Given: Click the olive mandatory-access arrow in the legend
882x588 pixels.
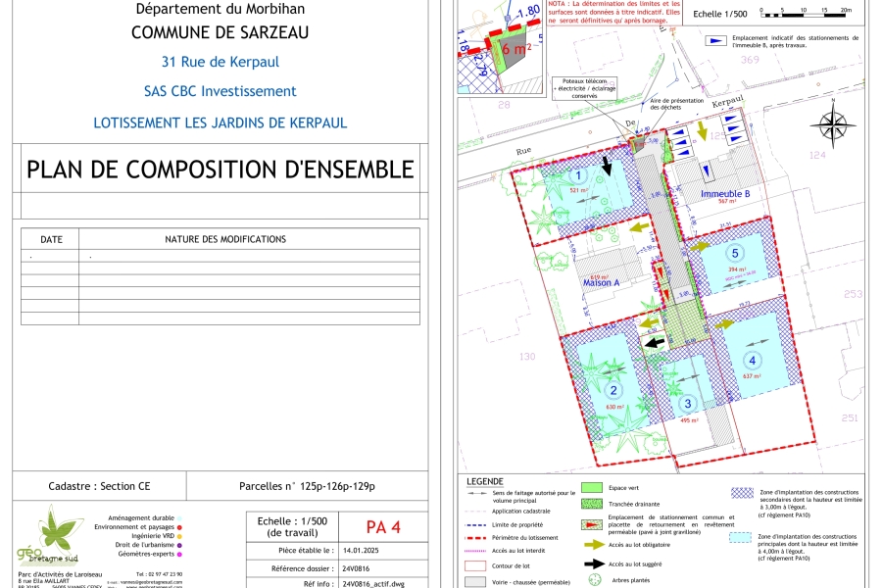Looking at the screenshot, I should point(593,543).
